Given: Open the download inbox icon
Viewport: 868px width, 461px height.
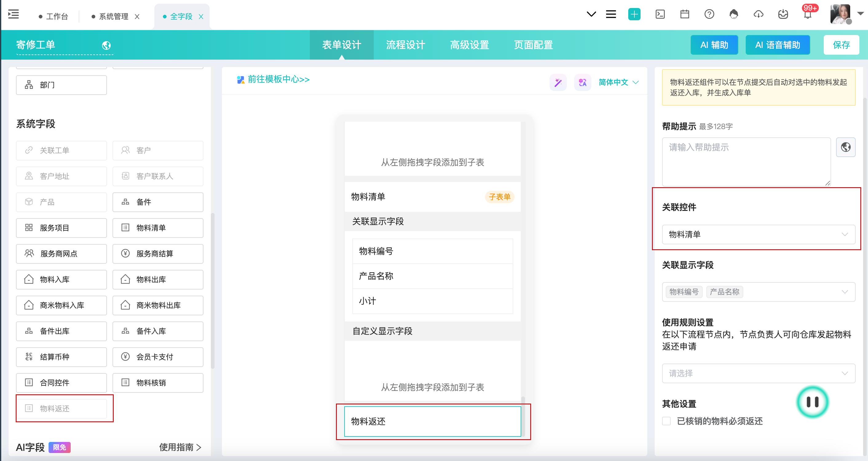Looking at the screenshot, I should coord(783,14).
